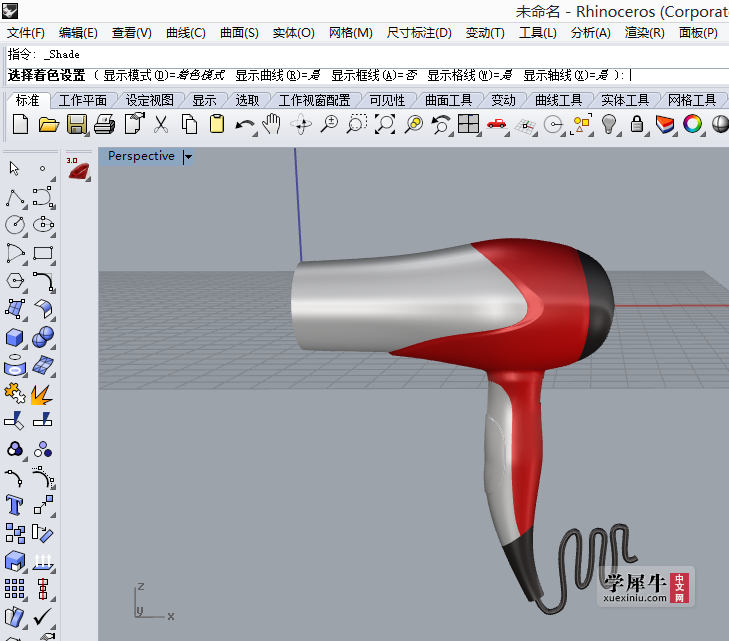This screenshot has width=729, height=641.
Task: Switch to the 实体工具 tab
Action: click(x=625, y=100)
